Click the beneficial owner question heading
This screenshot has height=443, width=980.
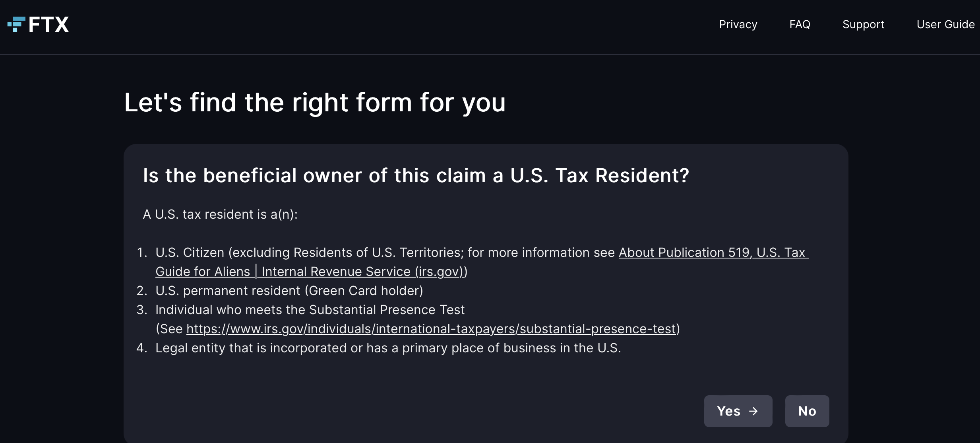click(416, 175)
